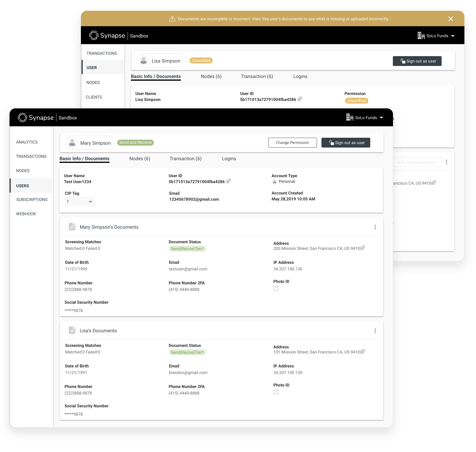Click the Change Permission button
The height and width of the screenshot is (452, 476).
(x=292, y=143)
